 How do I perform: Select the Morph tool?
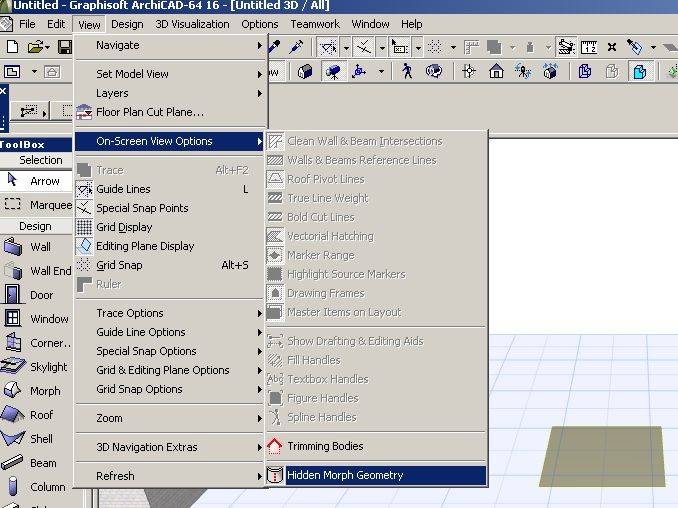36,391
